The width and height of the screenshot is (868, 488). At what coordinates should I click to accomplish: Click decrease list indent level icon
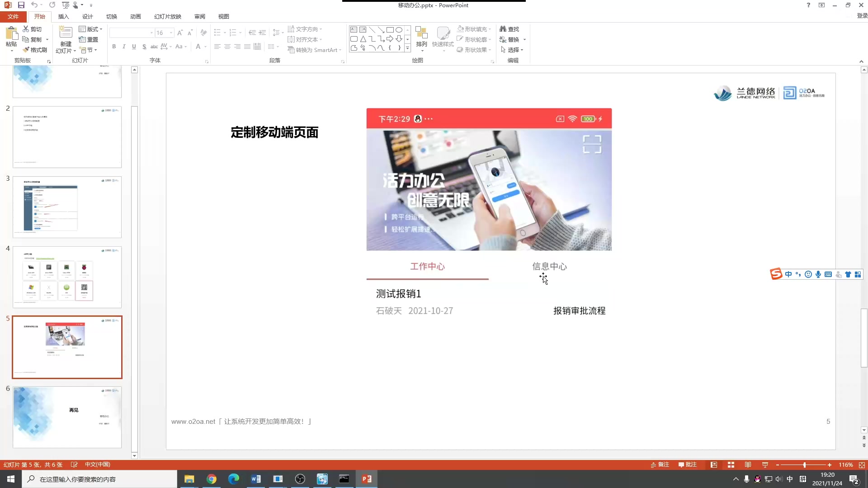point(252,33)
